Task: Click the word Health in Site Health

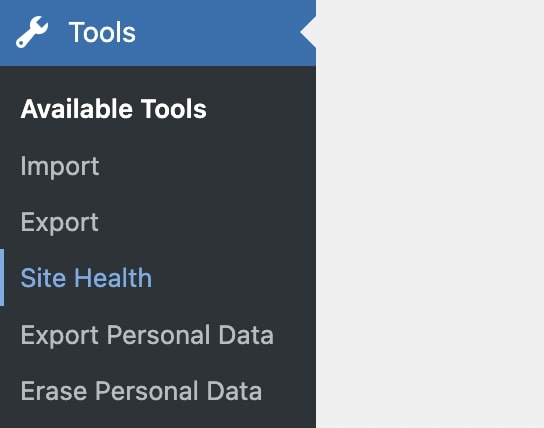Action: pos(113,278)
